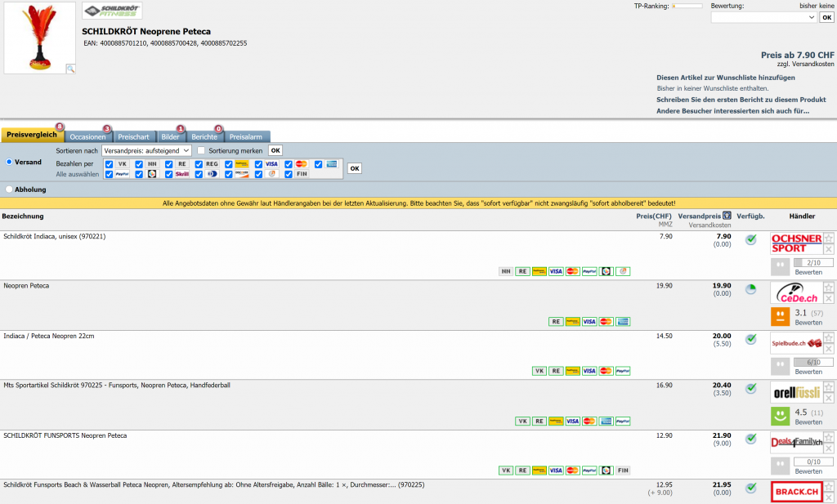Open the BRACK.CH dealer logo
The image size is (837, 504).
click(x=796, y=492)
